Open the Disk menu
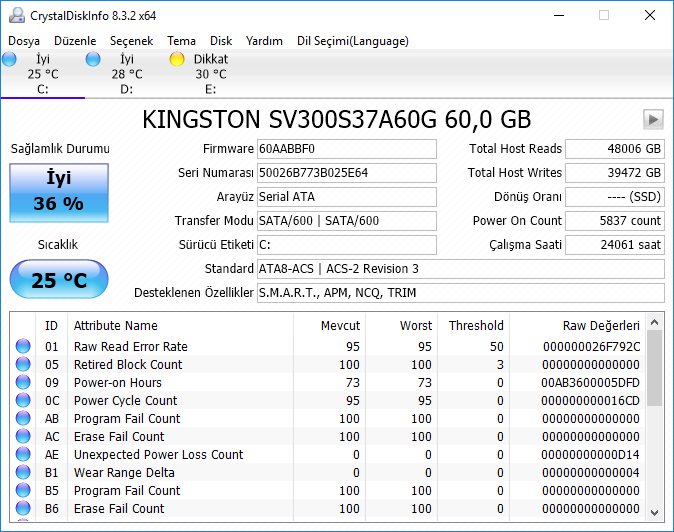Viewport: 674px width, 532px height. [221, 41]
